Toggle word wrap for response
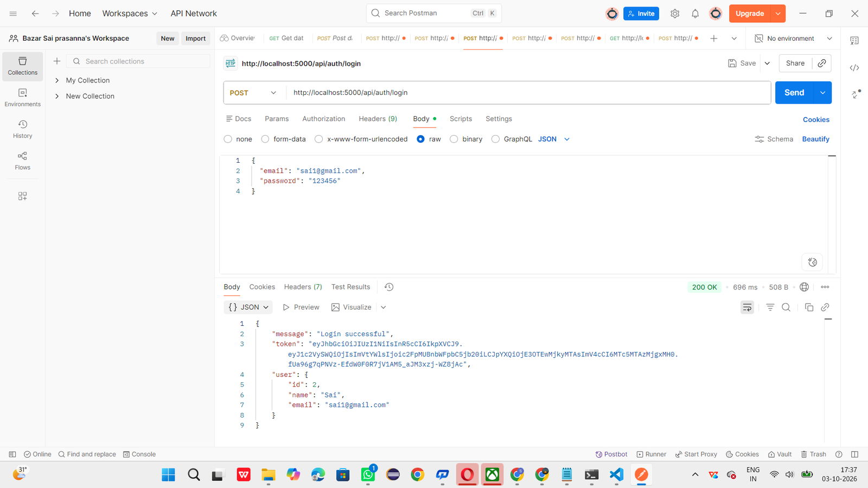 pyautogui.click(x=747, y=307)
